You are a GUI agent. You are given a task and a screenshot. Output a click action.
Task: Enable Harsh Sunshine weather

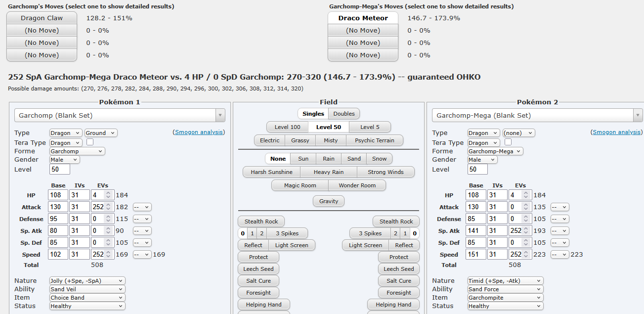point(271,172)
